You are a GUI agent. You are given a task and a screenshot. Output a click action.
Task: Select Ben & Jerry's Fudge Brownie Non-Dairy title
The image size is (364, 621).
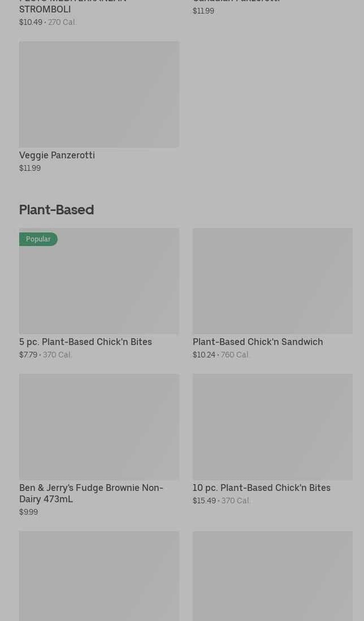(x=91, y=493)
